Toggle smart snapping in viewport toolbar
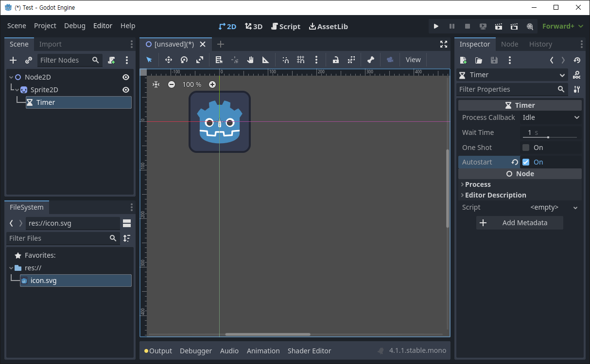Screen dimensions: 590x364 point(285,60)
